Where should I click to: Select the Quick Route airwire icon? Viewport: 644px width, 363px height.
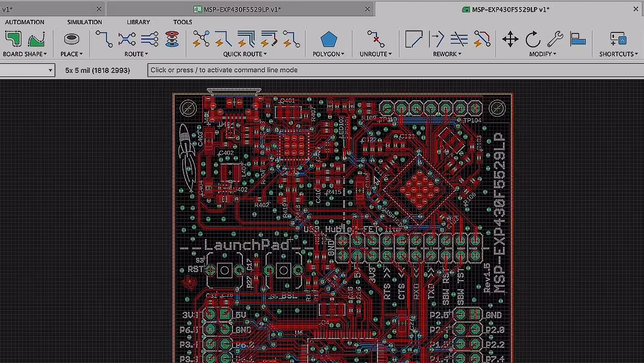(x=201, y=39)
